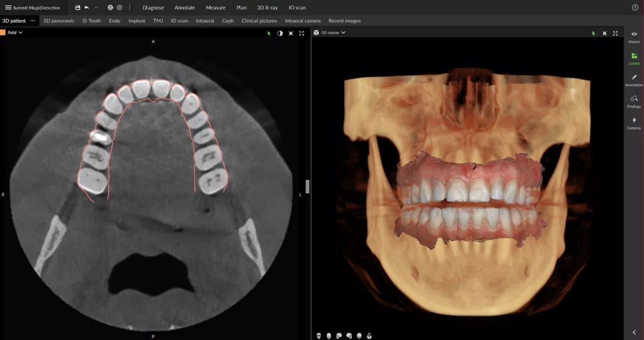644x340 pixels.
Task: Click the Measure button in top bar
Action: tap(216, 8)
